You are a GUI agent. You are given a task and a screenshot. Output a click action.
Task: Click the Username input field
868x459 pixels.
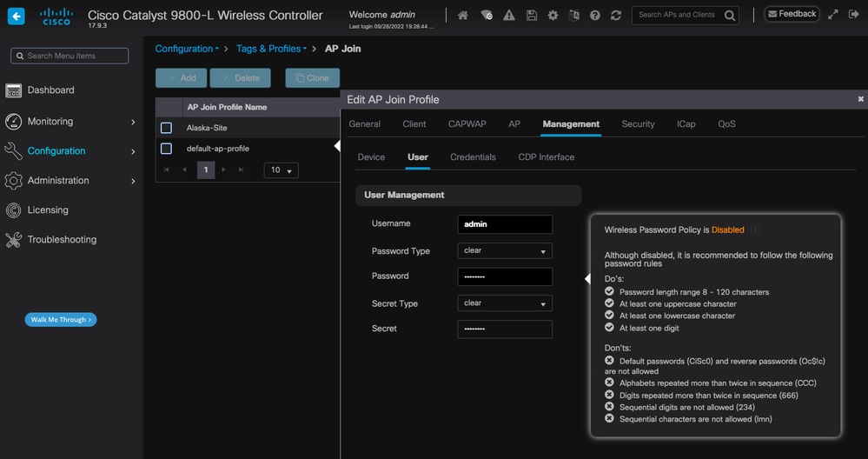[x=505, y=224]
